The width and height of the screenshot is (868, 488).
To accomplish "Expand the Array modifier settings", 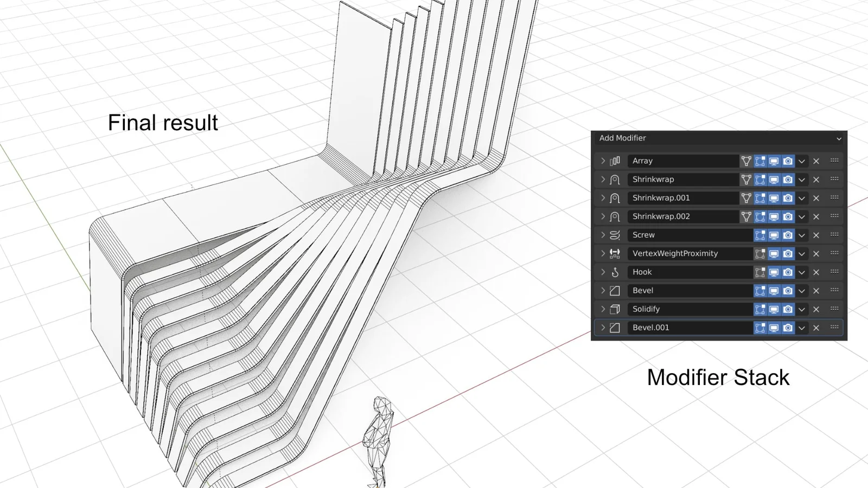I will coord(602,160).
